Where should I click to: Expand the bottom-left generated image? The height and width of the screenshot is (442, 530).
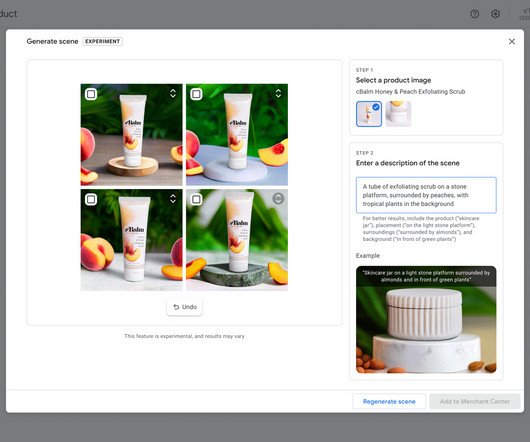pos(173,198)
